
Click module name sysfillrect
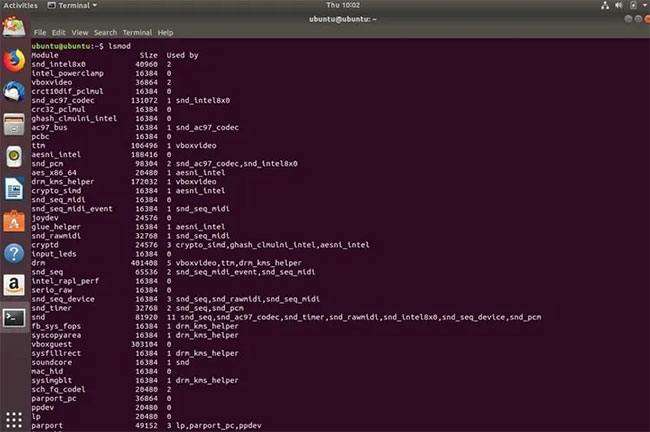pos(56,353)
